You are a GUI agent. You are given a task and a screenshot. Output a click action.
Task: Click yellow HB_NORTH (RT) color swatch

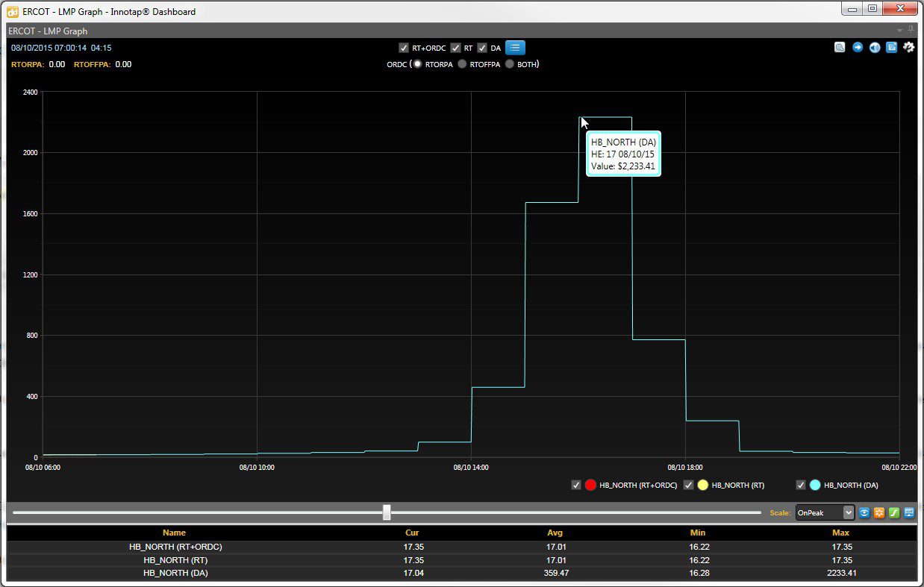[x=702, y=485]
